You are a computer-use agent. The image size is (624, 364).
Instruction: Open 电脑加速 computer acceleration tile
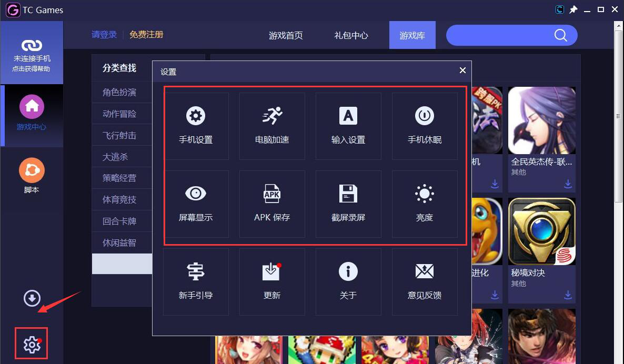tap(272, 126)
